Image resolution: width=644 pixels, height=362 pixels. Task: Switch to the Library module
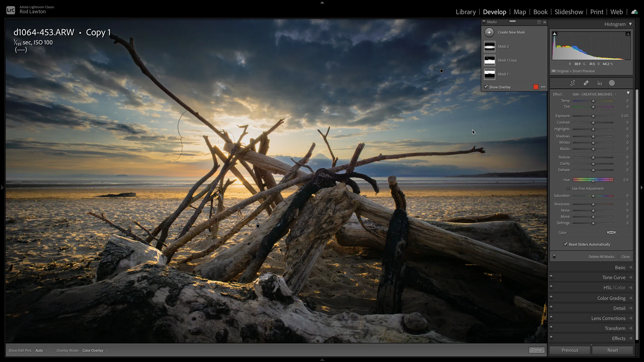(466, 12)
